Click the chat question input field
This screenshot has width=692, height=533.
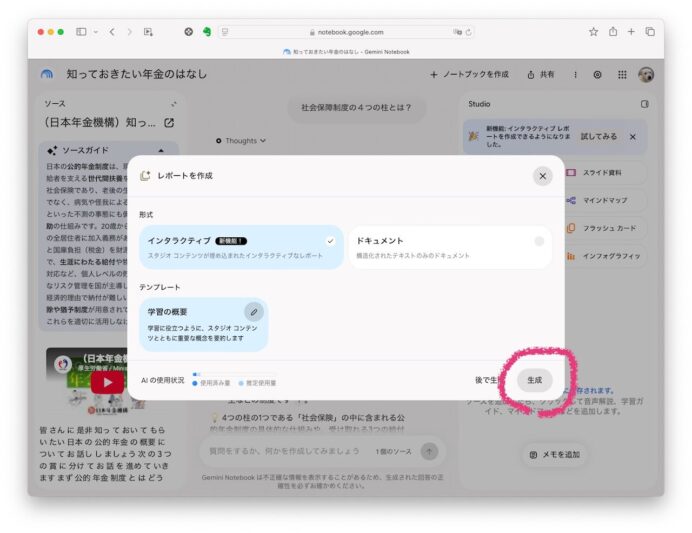click(x=284, y=451)
